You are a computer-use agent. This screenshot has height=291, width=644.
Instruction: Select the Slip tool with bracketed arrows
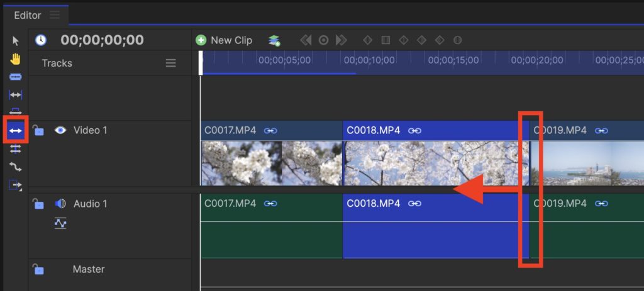point(16,96)
